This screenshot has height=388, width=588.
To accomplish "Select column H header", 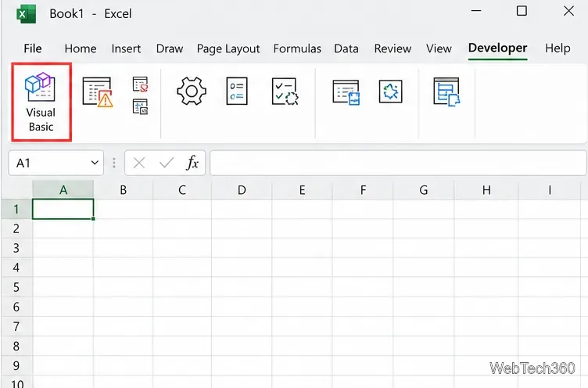I will (486, 190).
